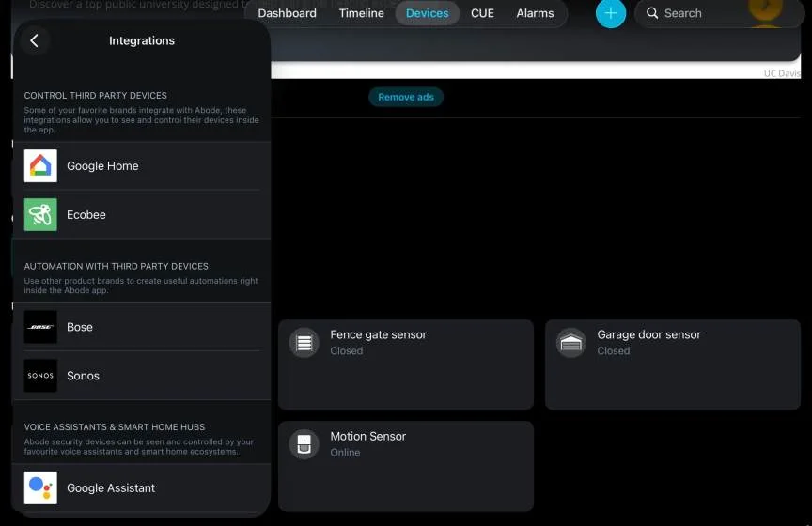
Task: Click the Motion Sensor icon
Action: (304, 443)
